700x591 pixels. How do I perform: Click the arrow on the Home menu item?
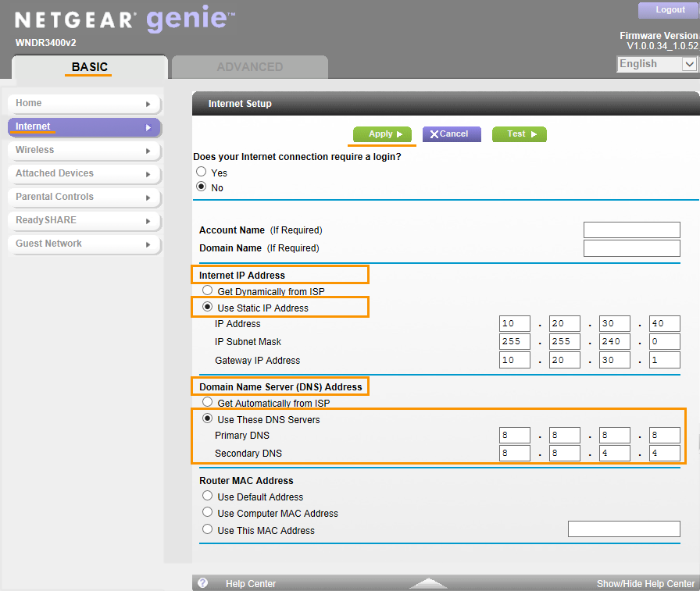click(x=148, y=104)
